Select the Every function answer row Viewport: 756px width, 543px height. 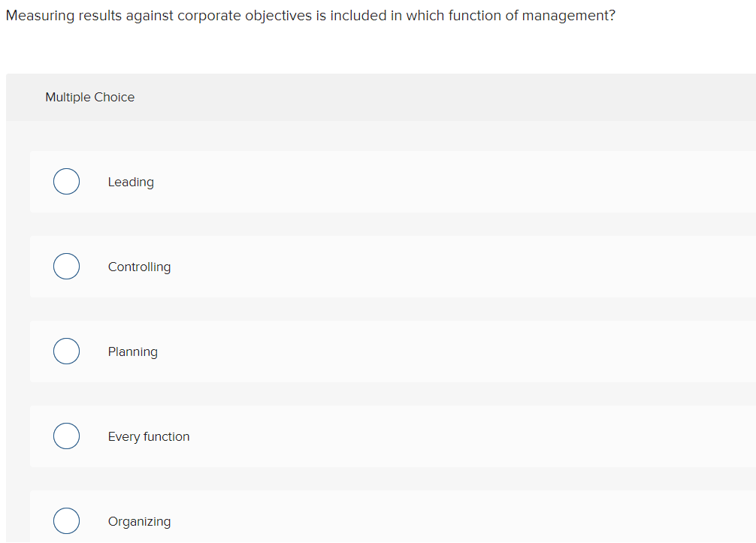coord(376,436)
